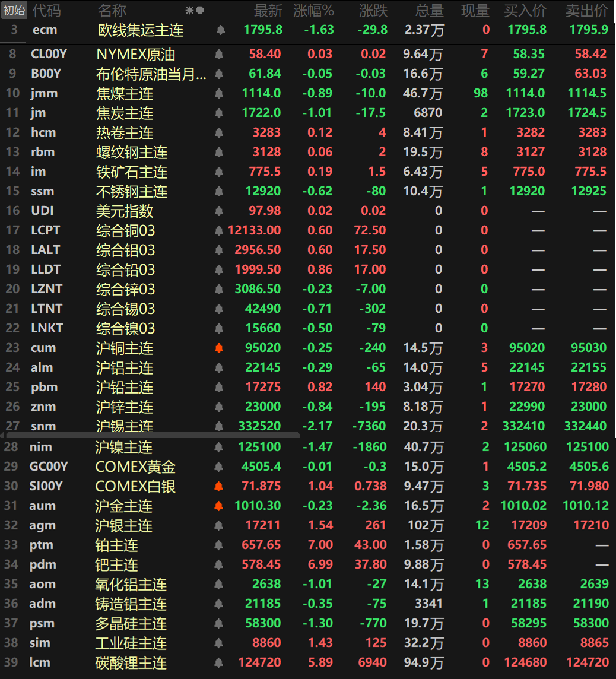This screenshot has height=679, width=616.
Task: Turn off the orange alert bell for COMEX白银
Action: [x=219, y=486]
